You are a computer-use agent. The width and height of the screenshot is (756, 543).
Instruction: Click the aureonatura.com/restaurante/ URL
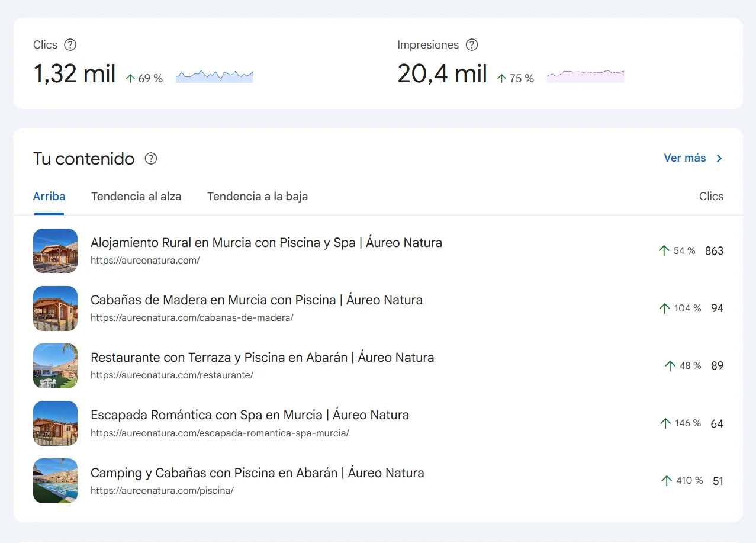coord(172,375)
